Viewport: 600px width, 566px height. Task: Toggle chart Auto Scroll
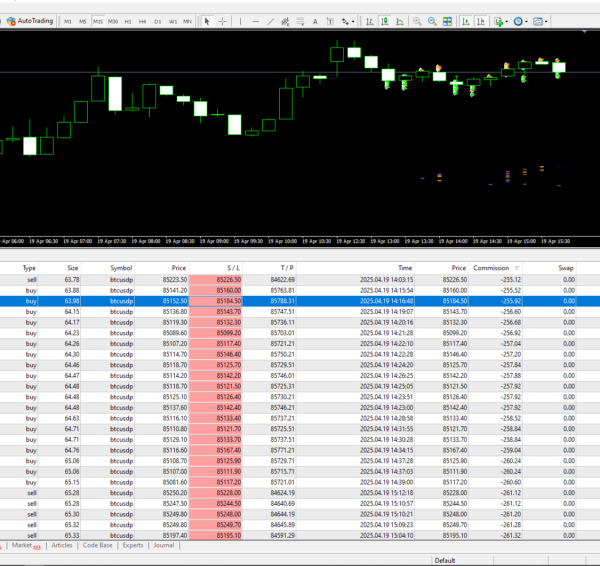point(466,21)
